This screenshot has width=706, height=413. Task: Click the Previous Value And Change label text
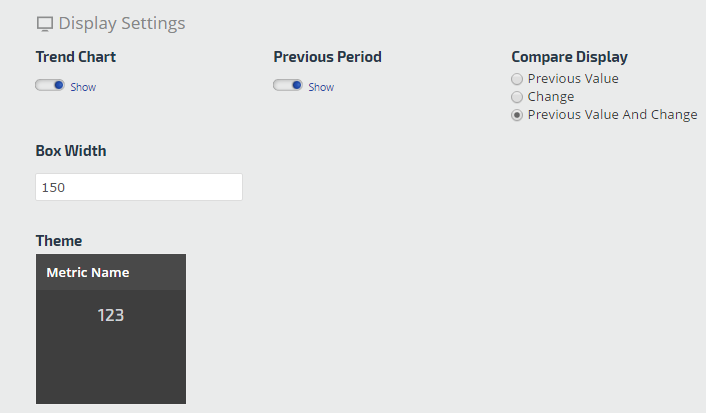point(612,115)
